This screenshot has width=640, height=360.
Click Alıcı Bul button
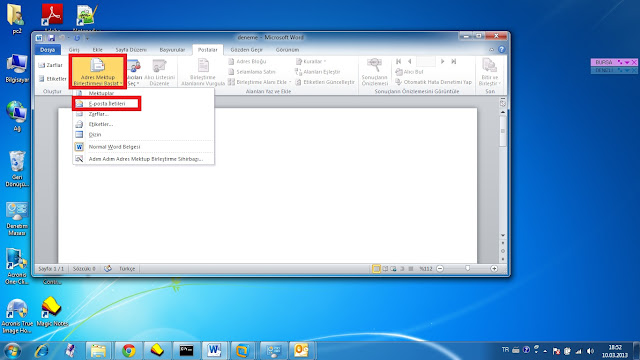click(409, 72)
